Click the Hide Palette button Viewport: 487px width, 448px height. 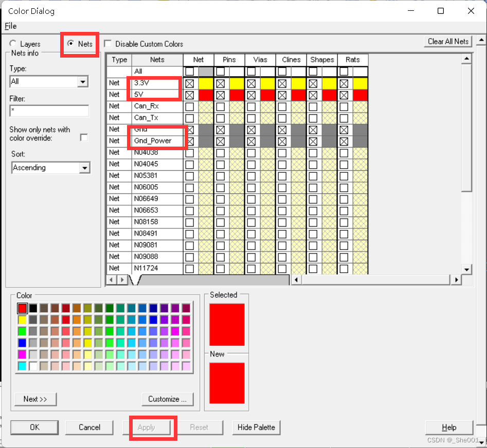pos(256,427)
